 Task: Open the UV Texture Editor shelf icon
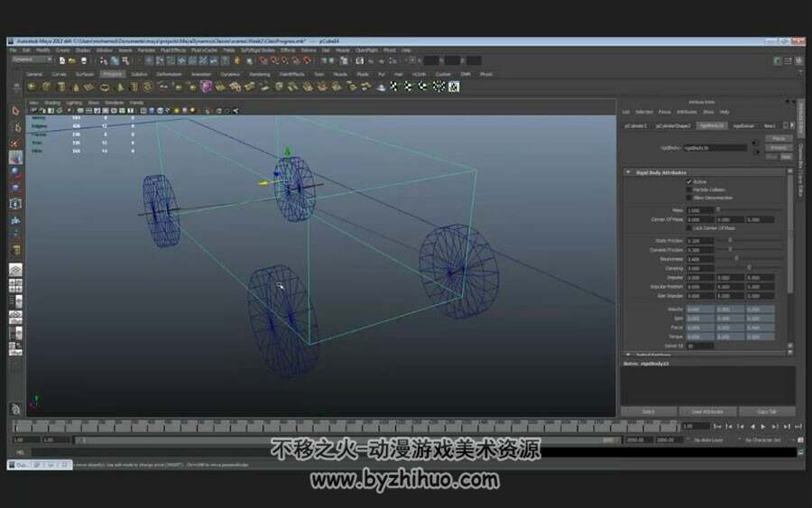pos(454,87)
